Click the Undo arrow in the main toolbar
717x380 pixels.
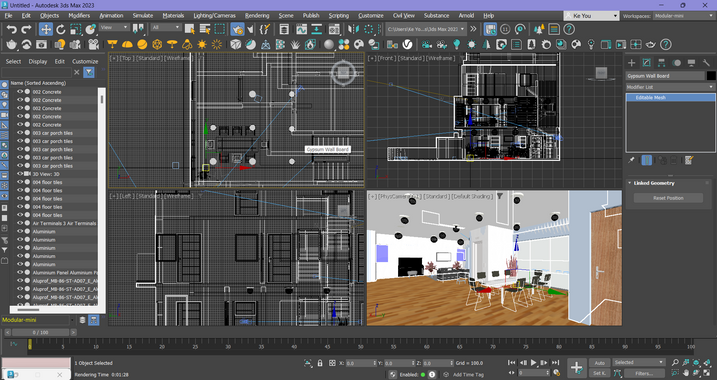point(11,30)
